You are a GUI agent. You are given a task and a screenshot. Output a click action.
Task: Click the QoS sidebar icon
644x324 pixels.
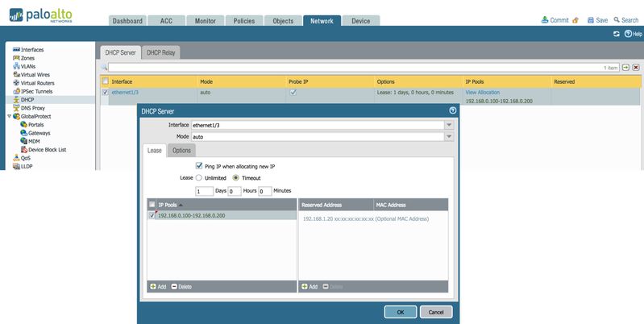tap(16, 158)
